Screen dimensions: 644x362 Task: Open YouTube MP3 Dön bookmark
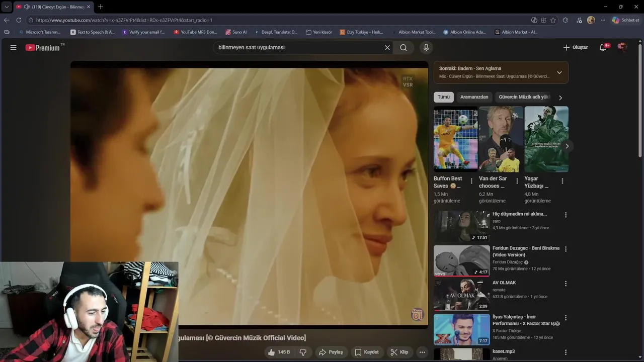(x=195, y=32)
